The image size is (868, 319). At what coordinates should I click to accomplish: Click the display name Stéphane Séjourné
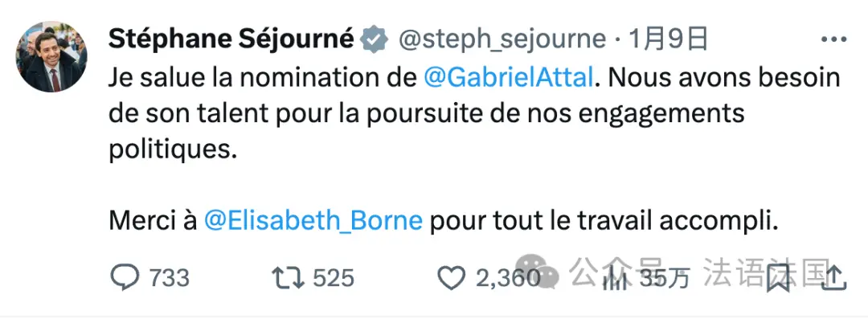[x=231, y=39]
